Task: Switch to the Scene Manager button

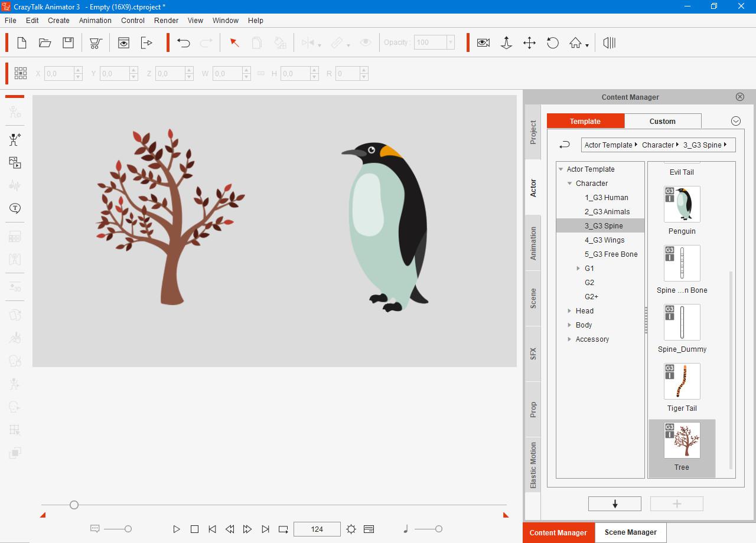Action: pos(630,532)
